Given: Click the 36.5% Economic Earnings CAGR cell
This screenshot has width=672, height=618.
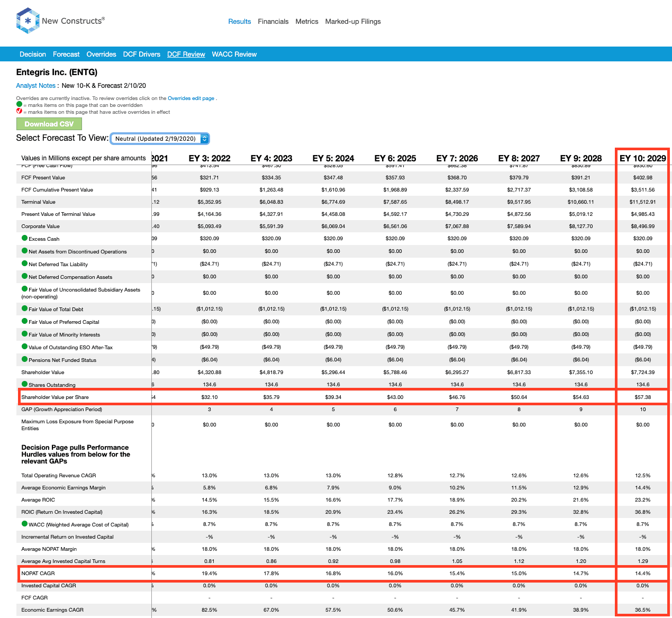Looking at the screenshot, I should tap(643, 610).
